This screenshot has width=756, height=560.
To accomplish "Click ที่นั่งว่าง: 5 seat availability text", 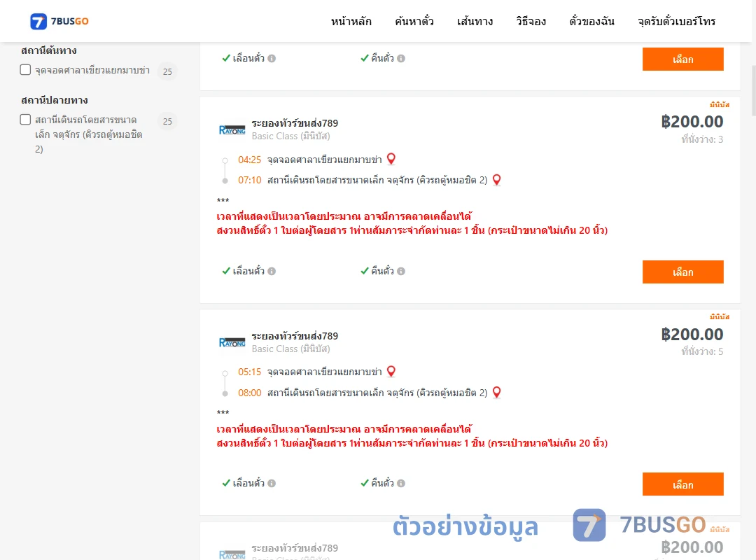I will click(702, 351).
